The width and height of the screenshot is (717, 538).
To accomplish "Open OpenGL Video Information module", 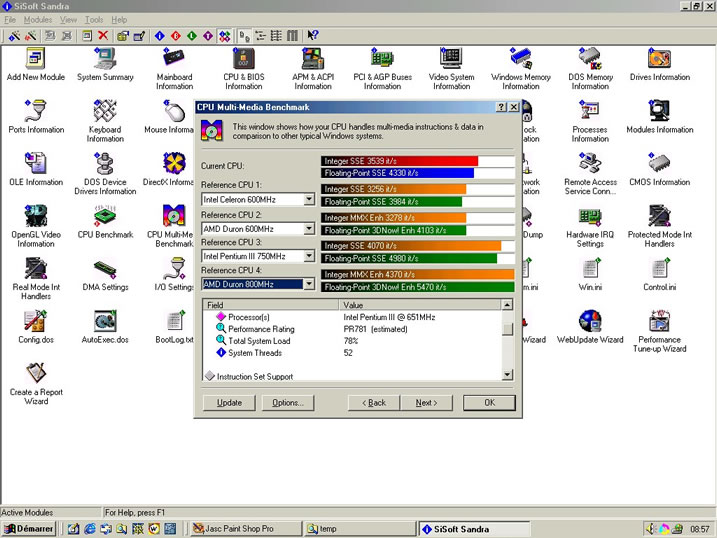I will [36, 227].
